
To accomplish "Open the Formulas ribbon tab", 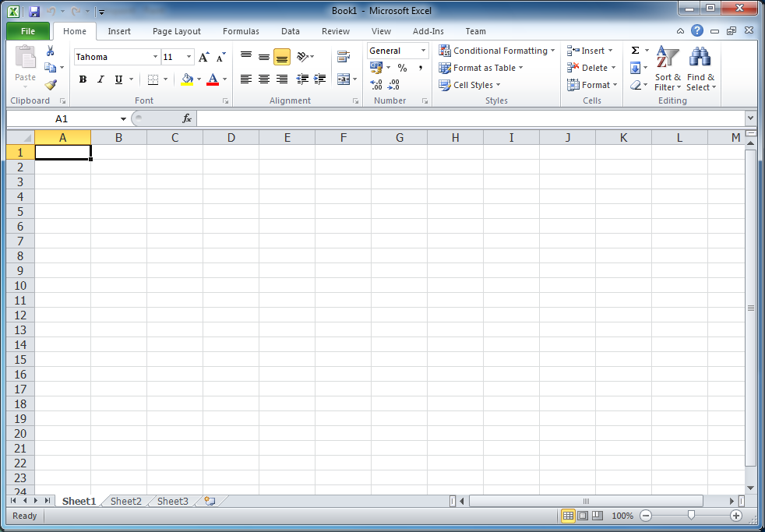I will pos(241,31).
